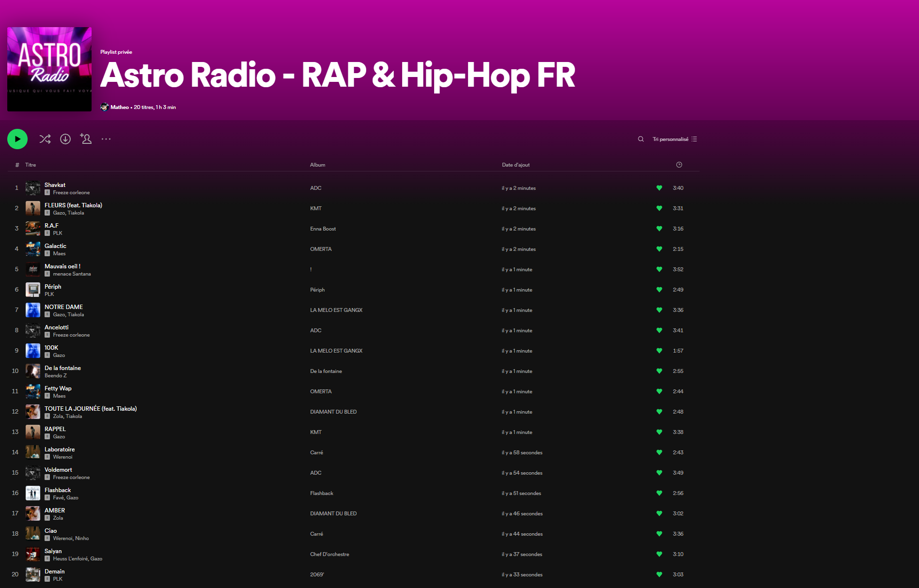
Task: Open Matheo's profile avatar icon
Action: coord(104,107)
